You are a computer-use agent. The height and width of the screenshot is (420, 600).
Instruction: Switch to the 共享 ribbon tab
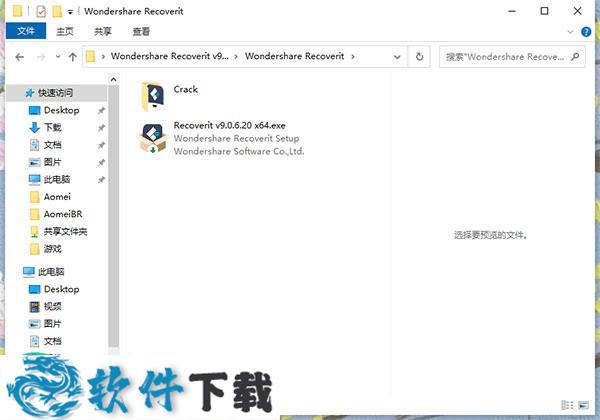103,31
